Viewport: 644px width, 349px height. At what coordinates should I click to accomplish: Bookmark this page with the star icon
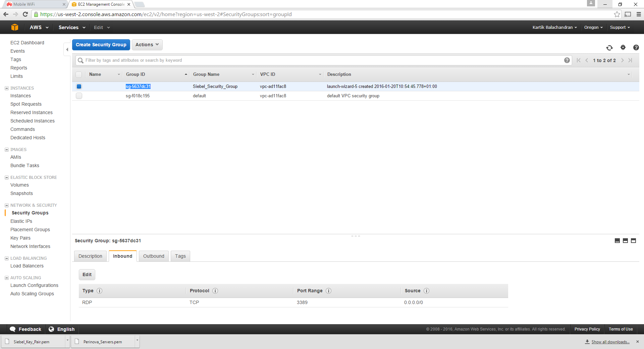tap(617, 14)
